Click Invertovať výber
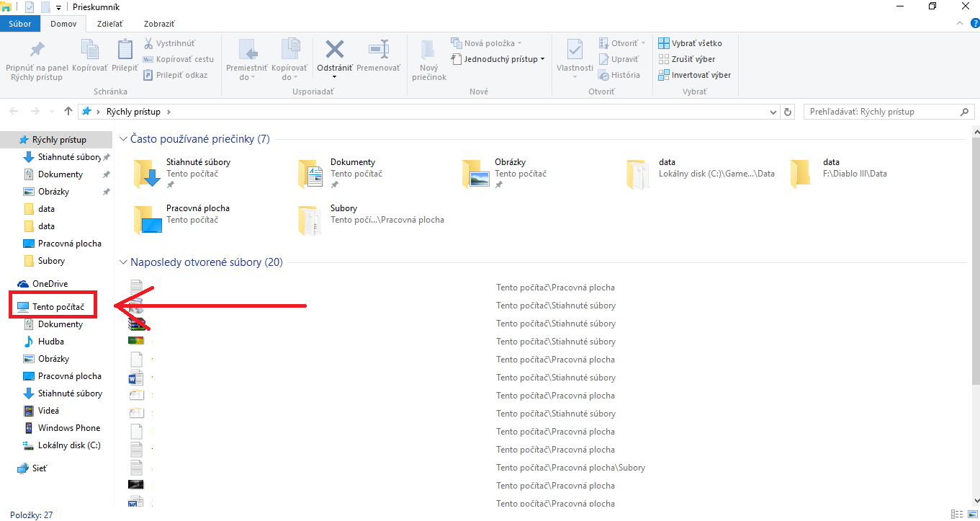This screenshot has width=980, height=521. [695, 75]
